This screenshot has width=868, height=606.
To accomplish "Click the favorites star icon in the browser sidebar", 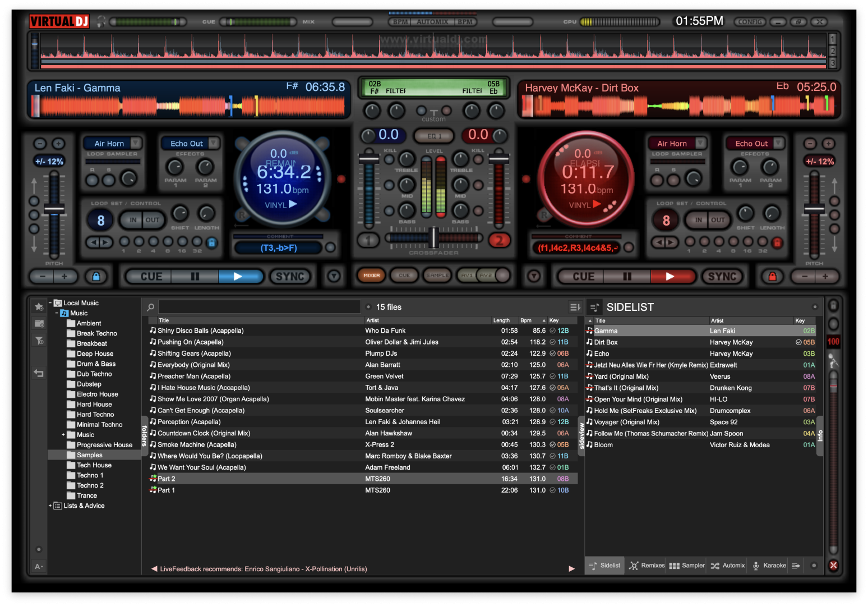I will tap(39, 306).
